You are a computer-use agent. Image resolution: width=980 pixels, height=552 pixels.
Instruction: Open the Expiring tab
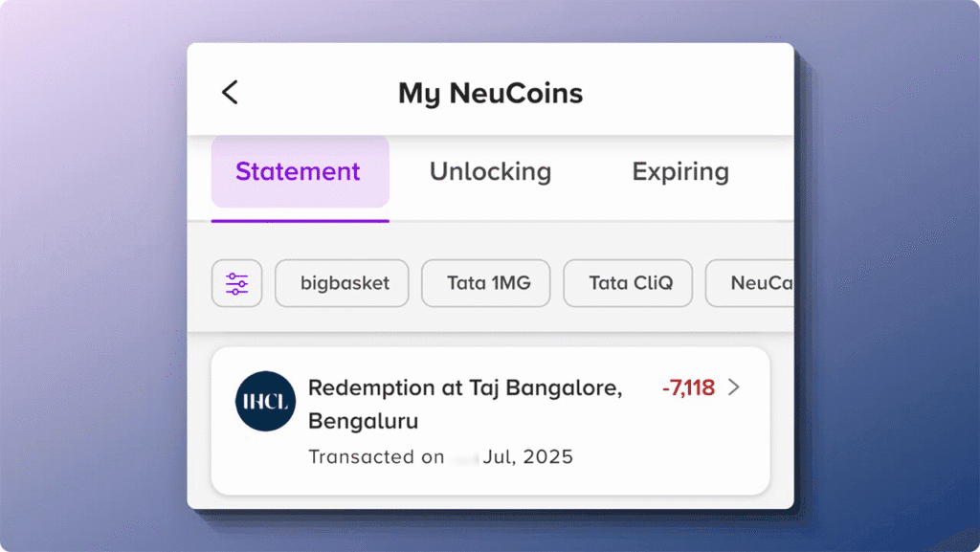[680, 171]
